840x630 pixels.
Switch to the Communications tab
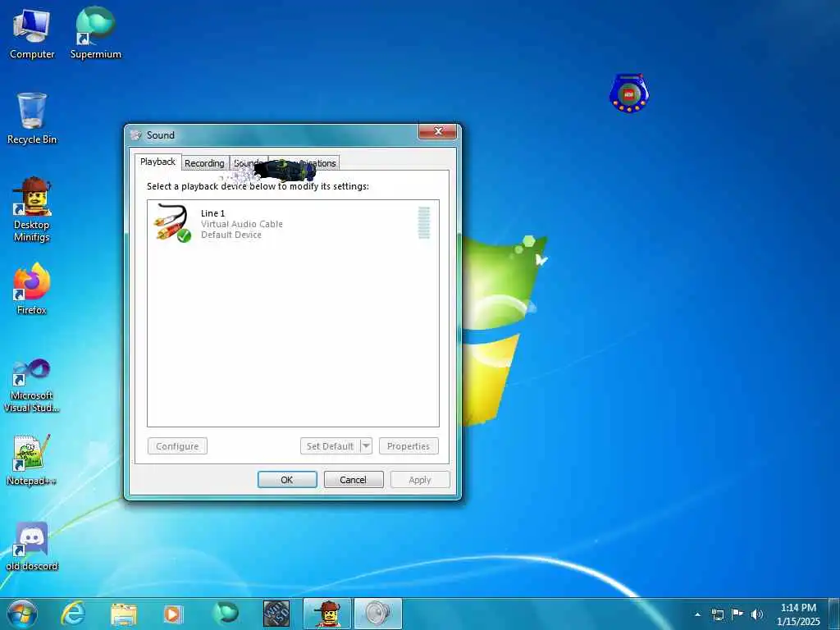point(304,163)
